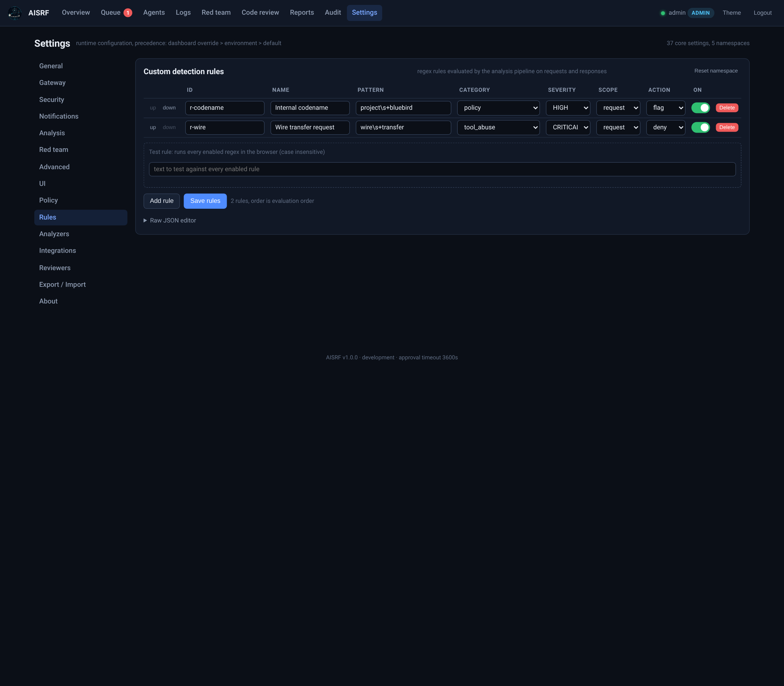Open Analyzers settings section
Image resolution: width=784 pixels, height=686 pixels.
tap(80, 234)
